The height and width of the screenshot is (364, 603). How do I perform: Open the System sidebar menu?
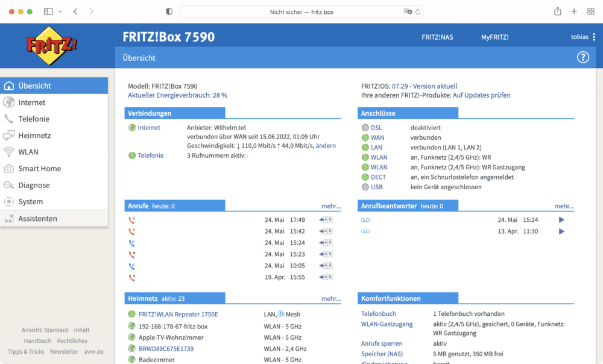pyautogui.click(x=54, y=201)
